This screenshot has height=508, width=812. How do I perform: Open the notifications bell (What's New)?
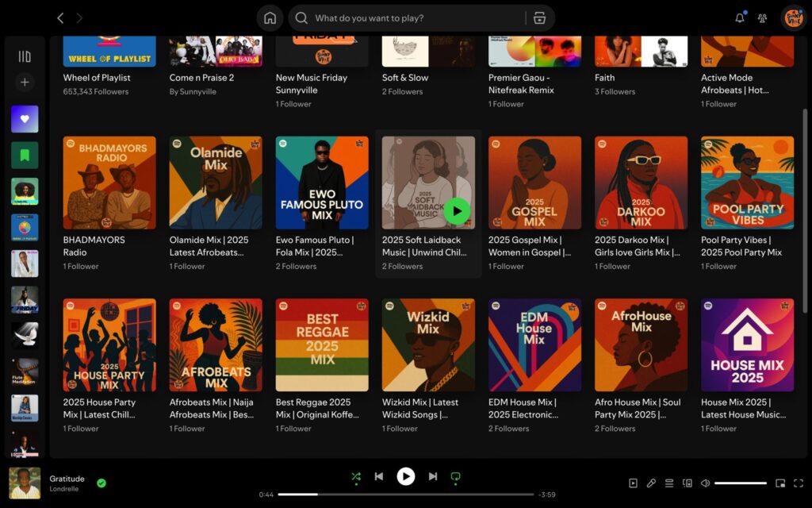tap(740, 18)
